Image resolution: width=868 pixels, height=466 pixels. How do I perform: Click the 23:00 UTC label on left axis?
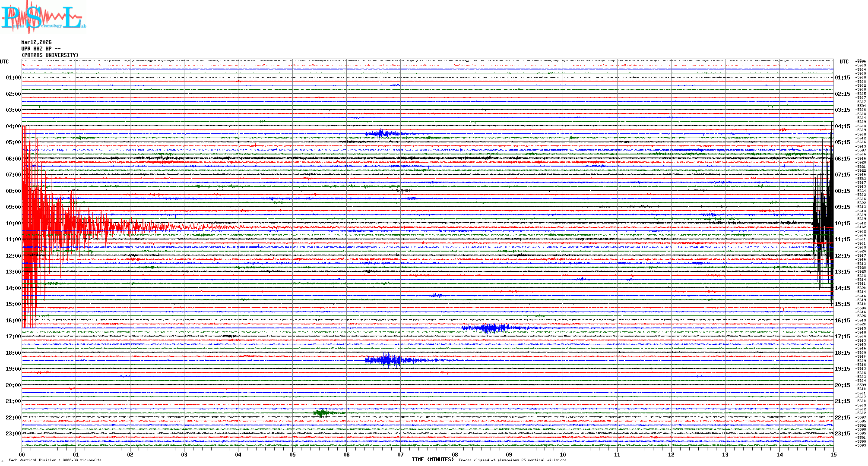[13, 434]
